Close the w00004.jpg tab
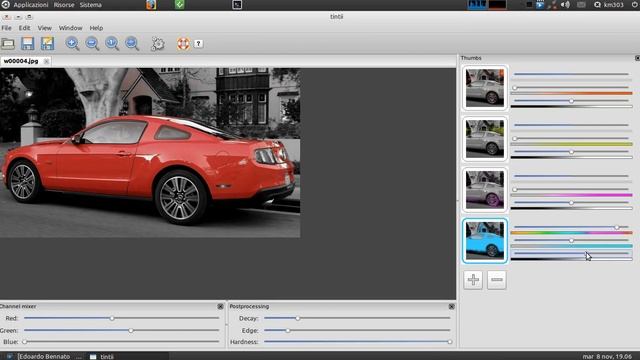The image size is (640, 360). (46, 61)
